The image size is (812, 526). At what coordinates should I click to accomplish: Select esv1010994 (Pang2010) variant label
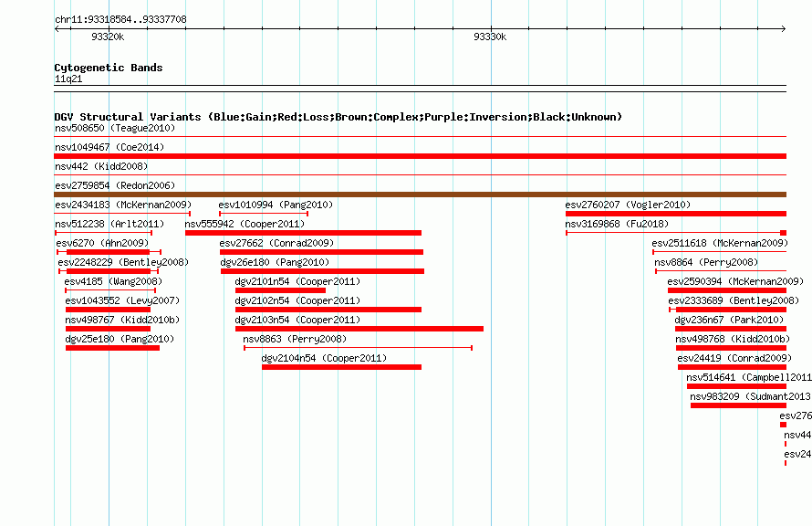276,205
